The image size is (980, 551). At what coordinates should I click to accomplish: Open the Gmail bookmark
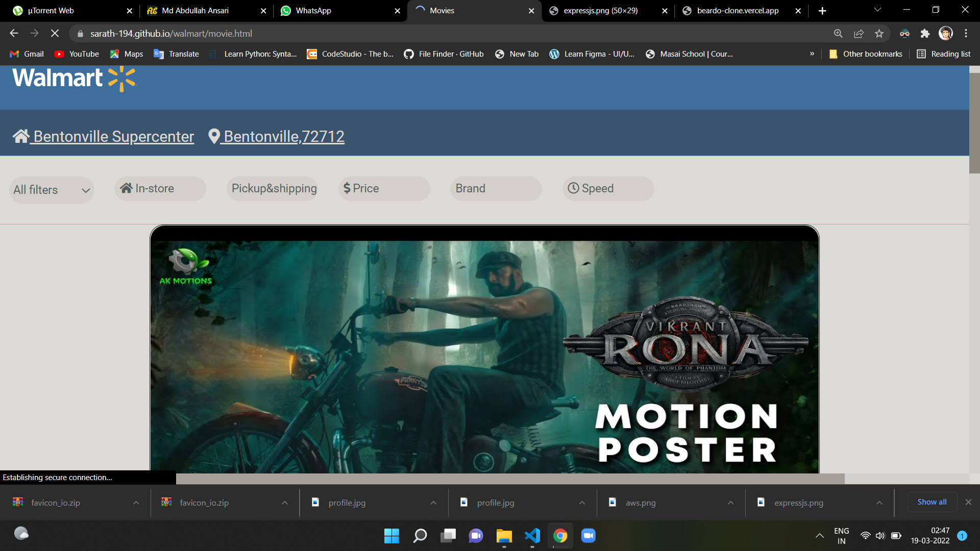click(x=27, y=54)
